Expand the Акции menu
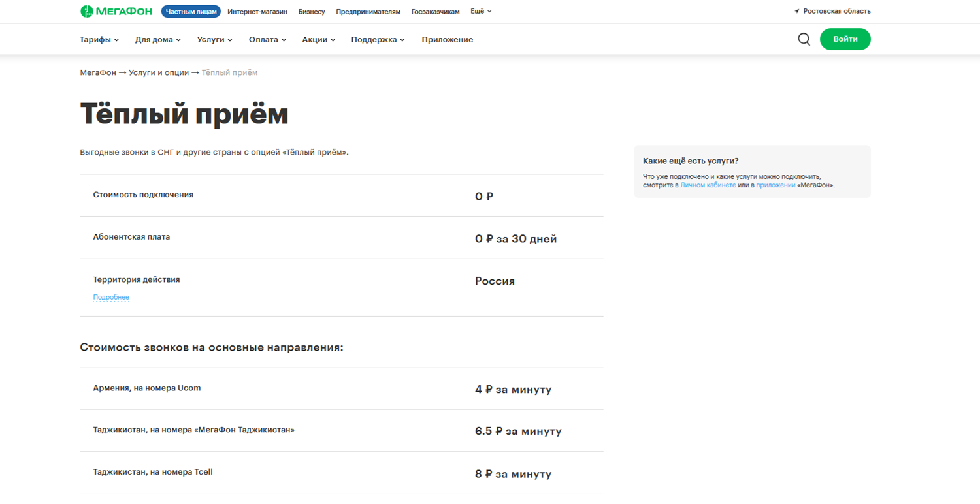The width and height of the screenshot is (980, 504). tap(319, 40)
